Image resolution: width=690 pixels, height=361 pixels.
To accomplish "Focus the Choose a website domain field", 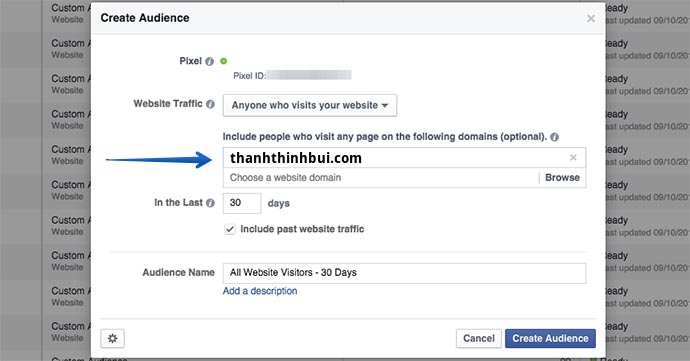I will pos(381,178).
